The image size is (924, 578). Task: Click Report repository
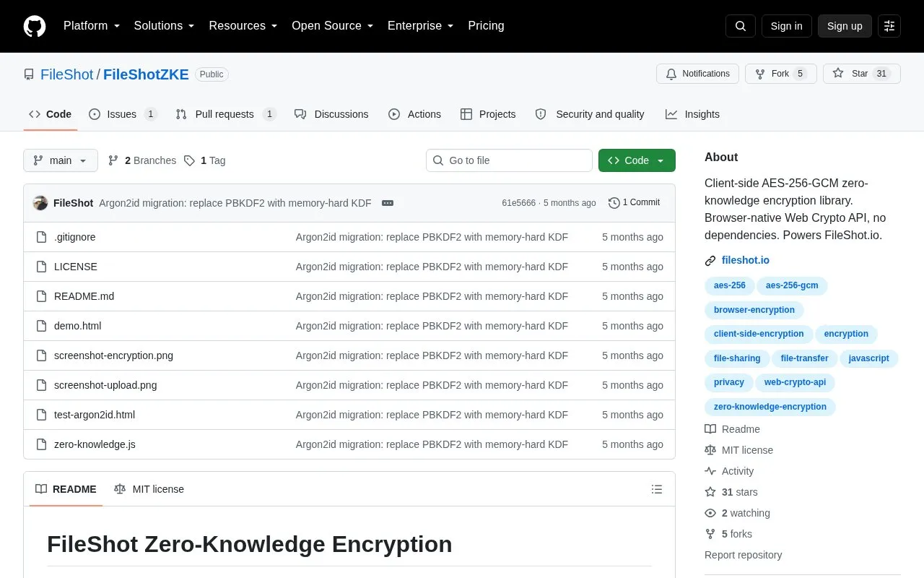[743, 555]
